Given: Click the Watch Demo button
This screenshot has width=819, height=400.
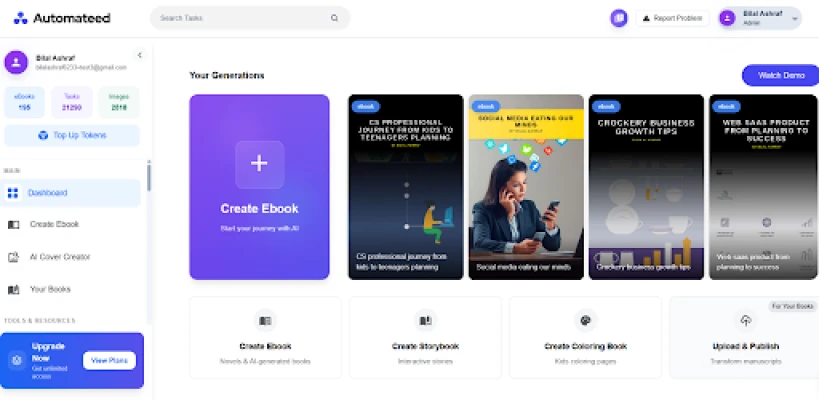Looking at the screenshot, I should tap(781, 75).
